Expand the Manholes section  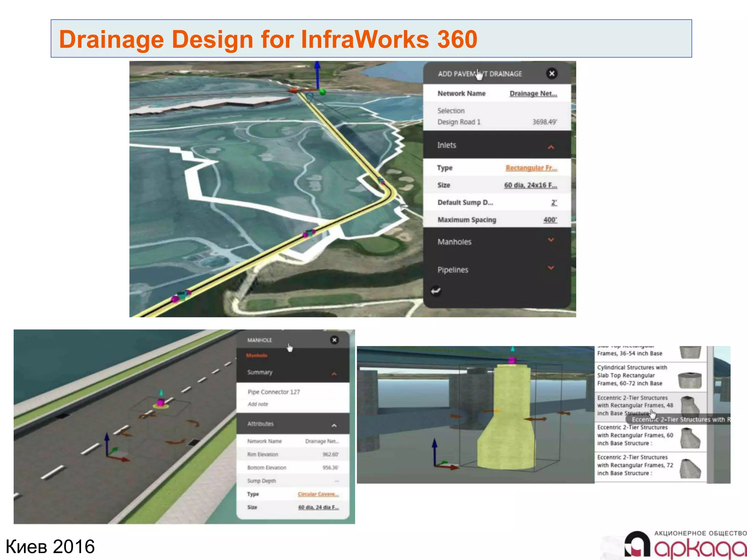point(551,240)
